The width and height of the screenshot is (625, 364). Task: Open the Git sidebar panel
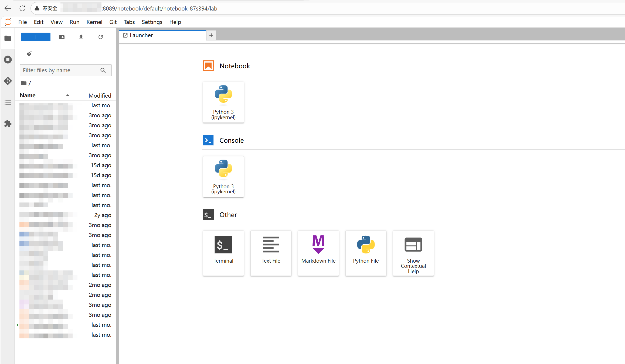click(x=8, y=81)
